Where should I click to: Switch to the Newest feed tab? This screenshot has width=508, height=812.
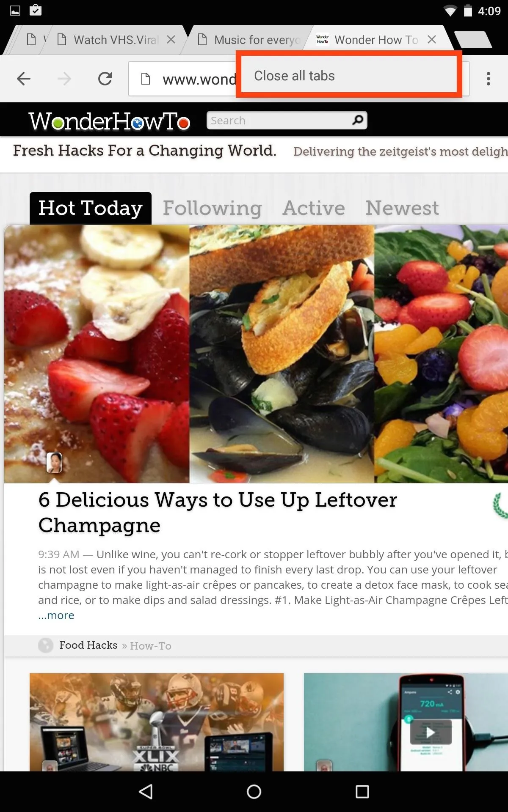402,208
